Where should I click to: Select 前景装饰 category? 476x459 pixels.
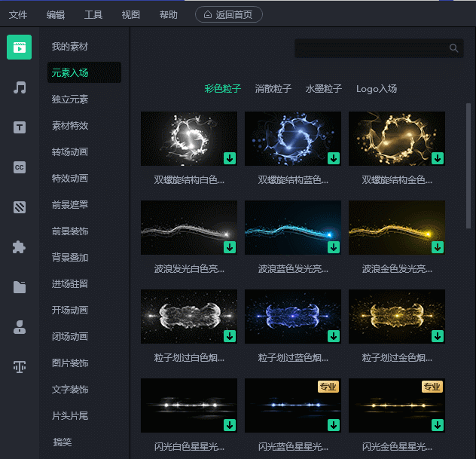click(x=70, y=231)
